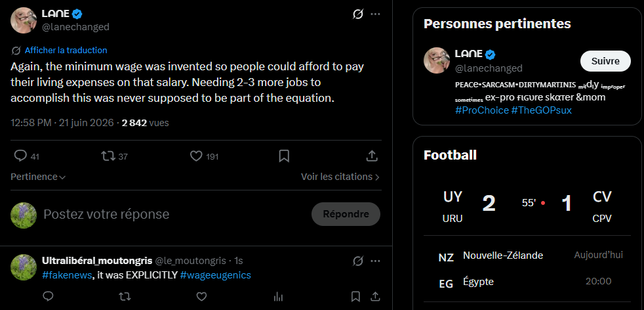Click the Répondre button

[x=346, y=214]
